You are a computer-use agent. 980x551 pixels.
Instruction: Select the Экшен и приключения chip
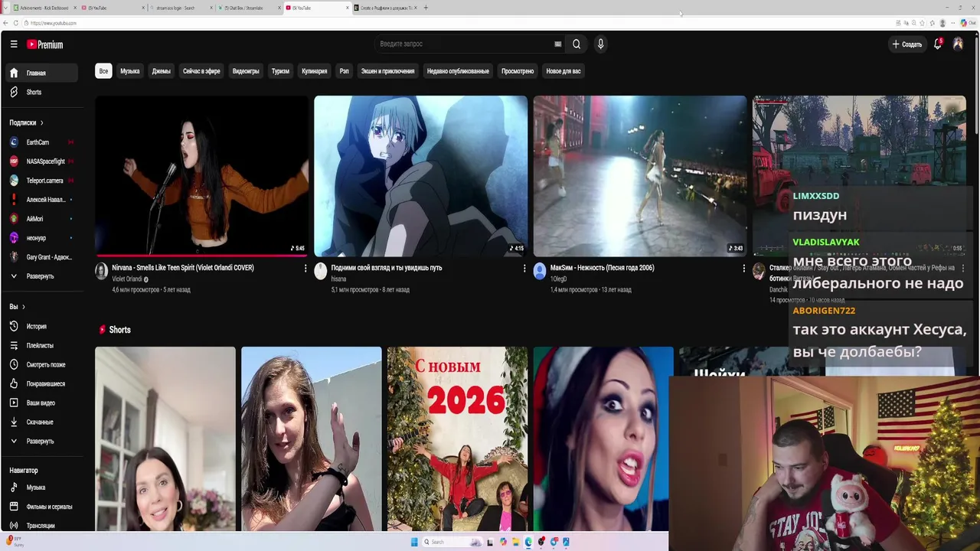[x=387, y=71]
